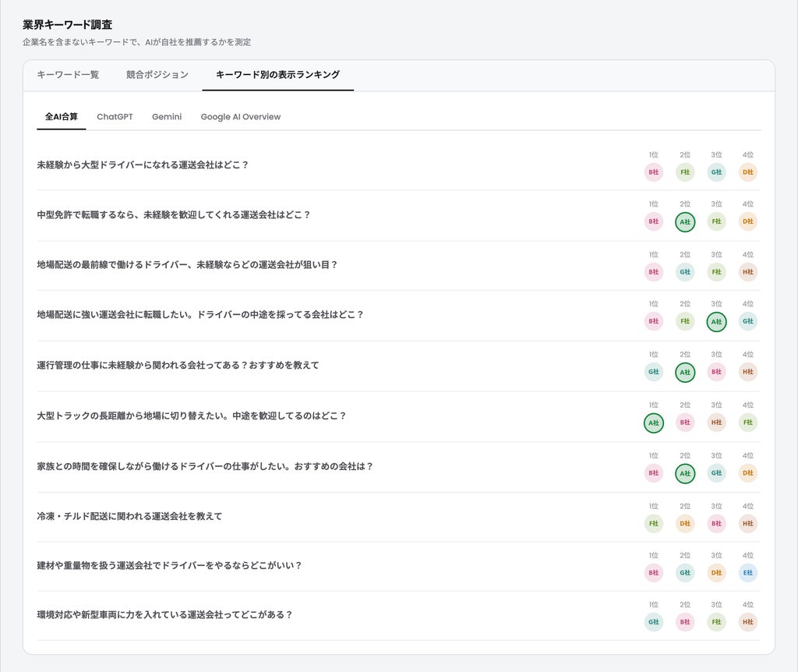Click G社 first-place badge in 運行管理 row

pyautogui.click(x=654, y=372)
